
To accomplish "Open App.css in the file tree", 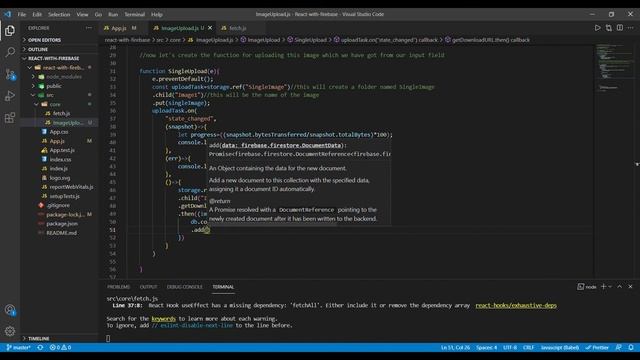I will pyautogui.click(x=60, y=132).
